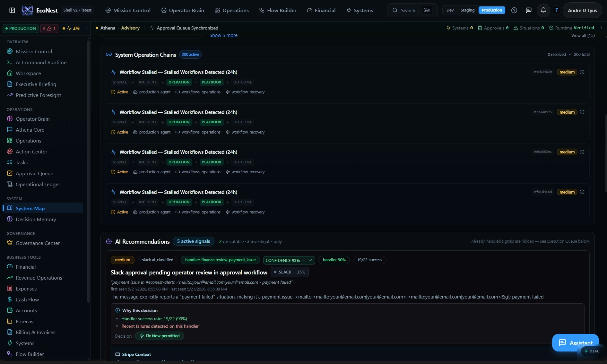The image size is (607, 364).
Task: Click the sidebar Systems plug icon
Action: click(x=10, y=343)
